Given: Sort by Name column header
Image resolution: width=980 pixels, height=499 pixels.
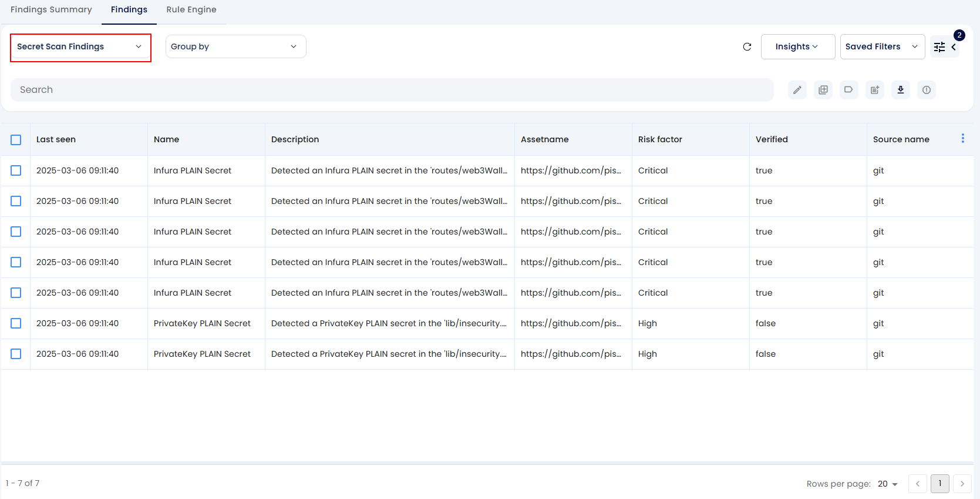Looking at the screenshot, I should (166, 139).
